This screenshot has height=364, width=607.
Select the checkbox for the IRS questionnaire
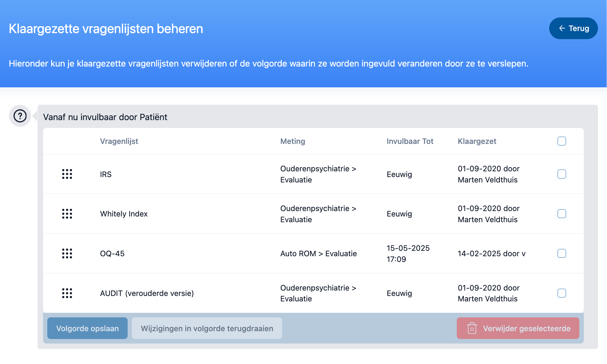tap(562, 174)
